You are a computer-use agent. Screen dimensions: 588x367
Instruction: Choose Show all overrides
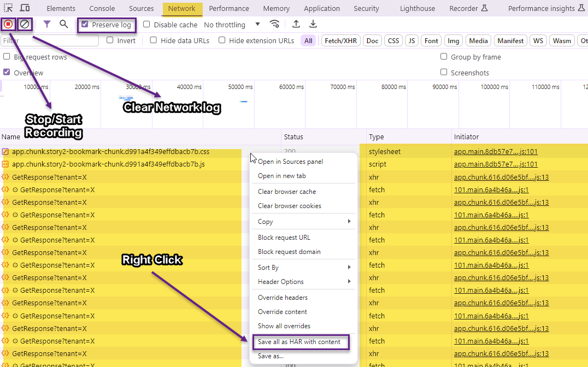point(303,325)
